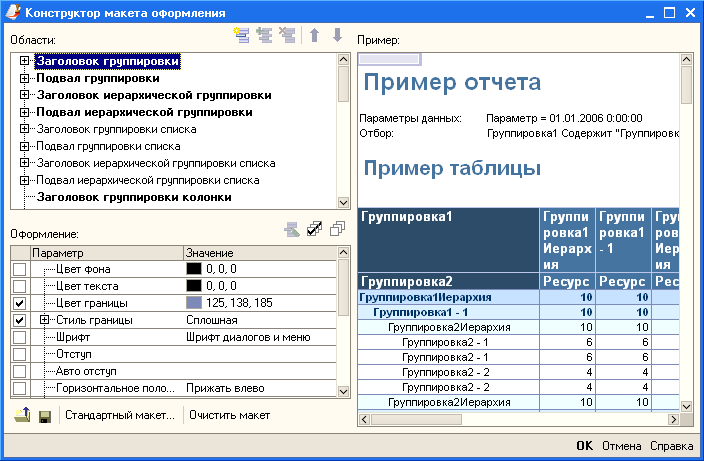This screenshot has width=704, height=461.
Task: Click the preview horizontal scrollbar
Action: pyautogui.click(x=520, y=417)
